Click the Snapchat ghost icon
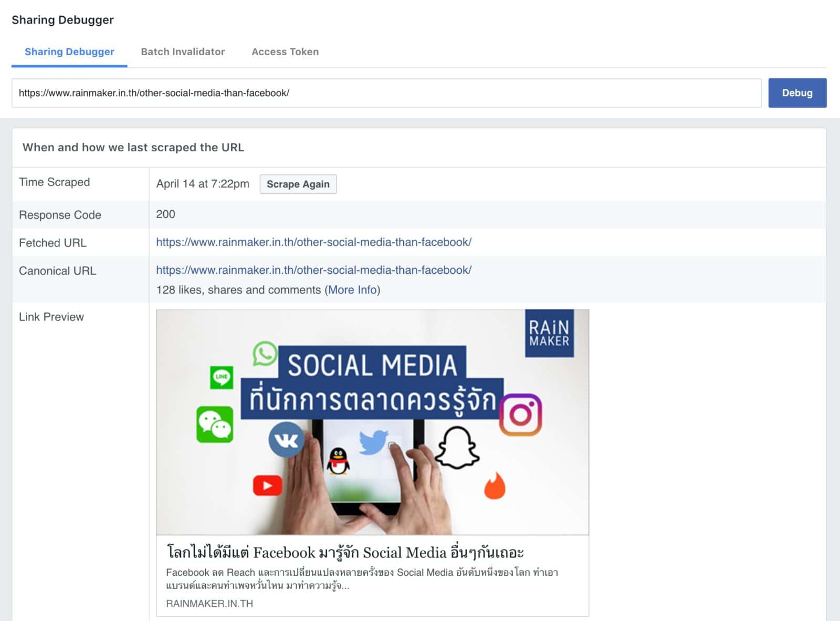This screenshot has width=840, height=621. [x=457, y=448]
